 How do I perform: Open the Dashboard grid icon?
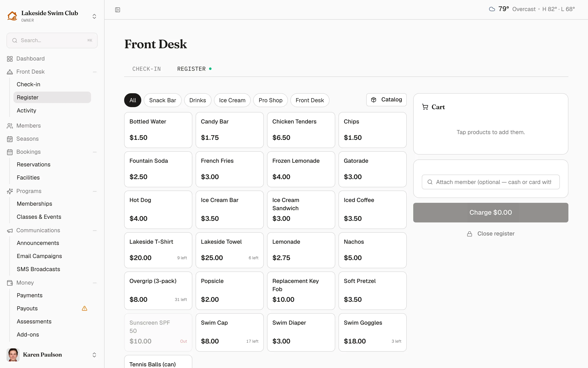tap(10, 59)
